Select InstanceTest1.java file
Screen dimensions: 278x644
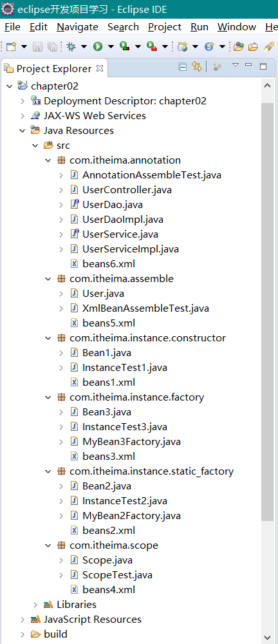(x=124, y=367)
